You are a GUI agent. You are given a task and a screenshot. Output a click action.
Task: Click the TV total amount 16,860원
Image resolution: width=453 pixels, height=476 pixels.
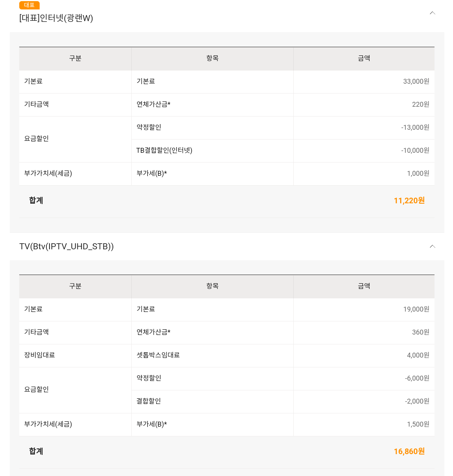pos(409,451)
